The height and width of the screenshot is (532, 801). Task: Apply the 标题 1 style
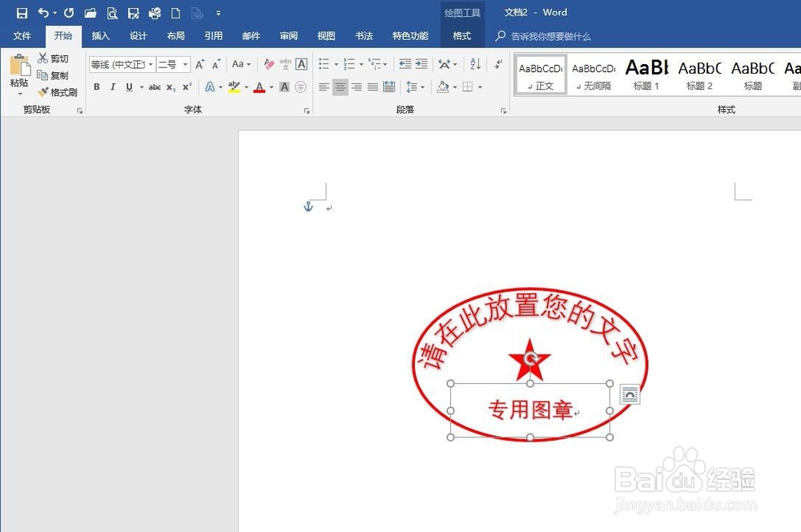(x=646, y=74)
